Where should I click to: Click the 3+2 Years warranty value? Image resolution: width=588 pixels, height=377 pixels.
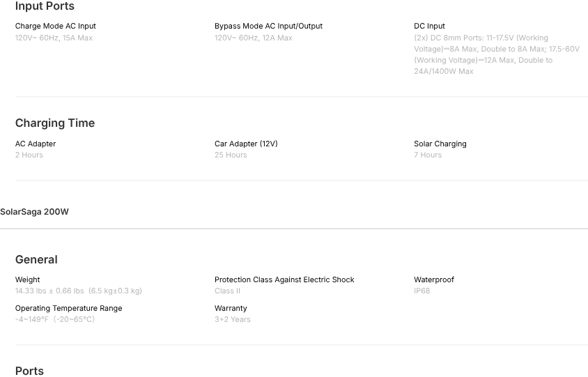point(232,319)
